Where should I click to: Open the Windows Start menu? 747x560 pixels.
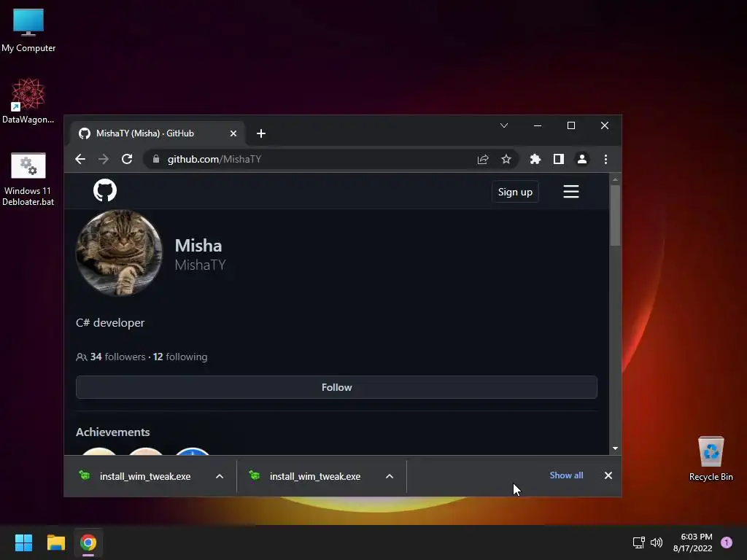pyautogui.click(x=23, y=542)
